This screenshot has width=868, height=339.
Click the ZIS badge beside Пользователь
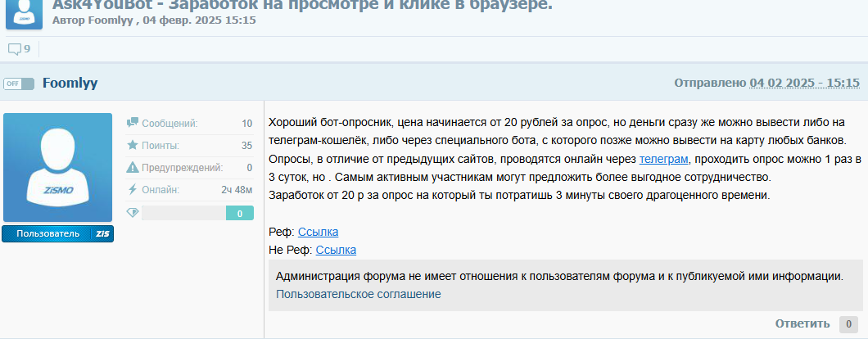click(x=102, y=234)
